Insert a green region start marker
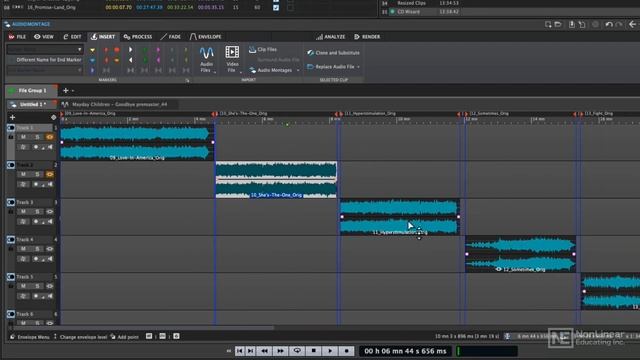Screen dimensions: 640x360 [x=144, y=50]
